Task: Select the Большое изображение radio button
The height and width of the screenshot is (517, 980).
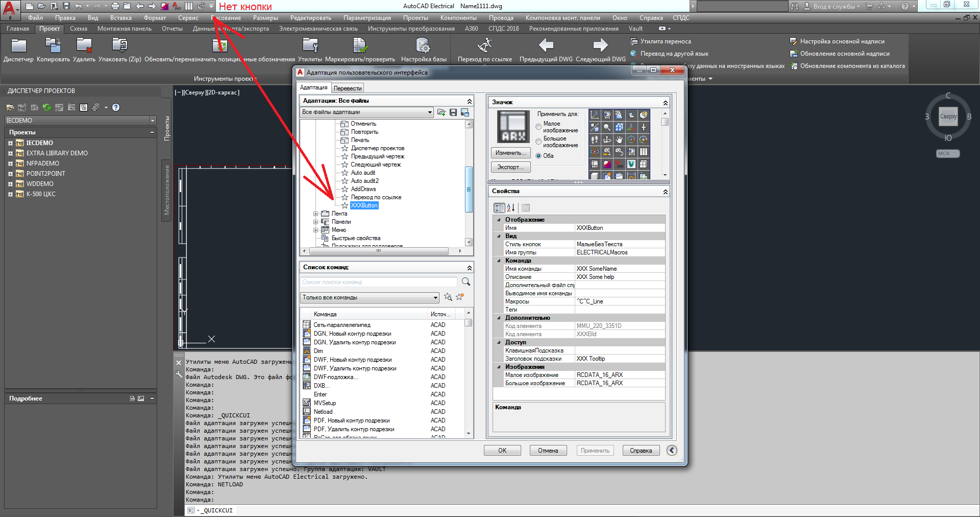Action: coord(538,142)
